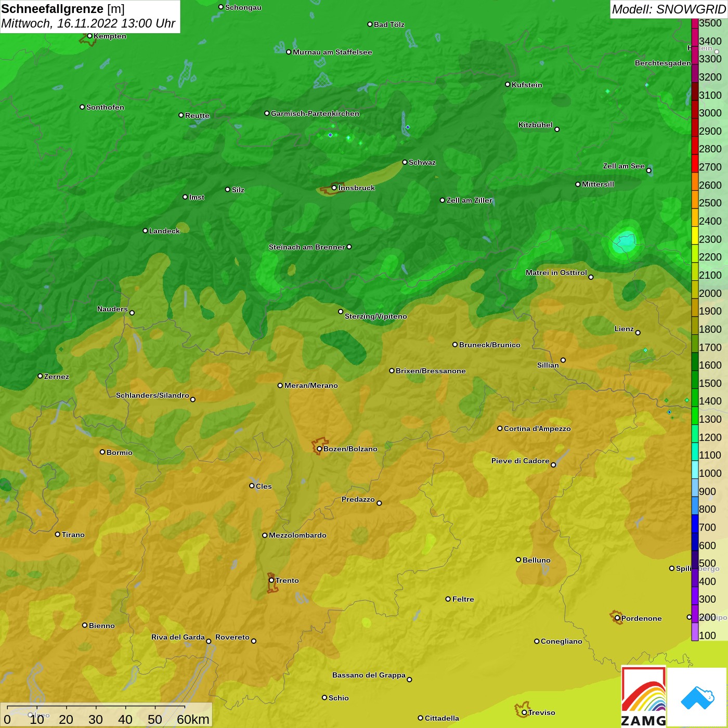Viewport: 728px width, 728px height.
Task: Click the Modell: SNOWGRID label
Action: [x=668, y=9]
